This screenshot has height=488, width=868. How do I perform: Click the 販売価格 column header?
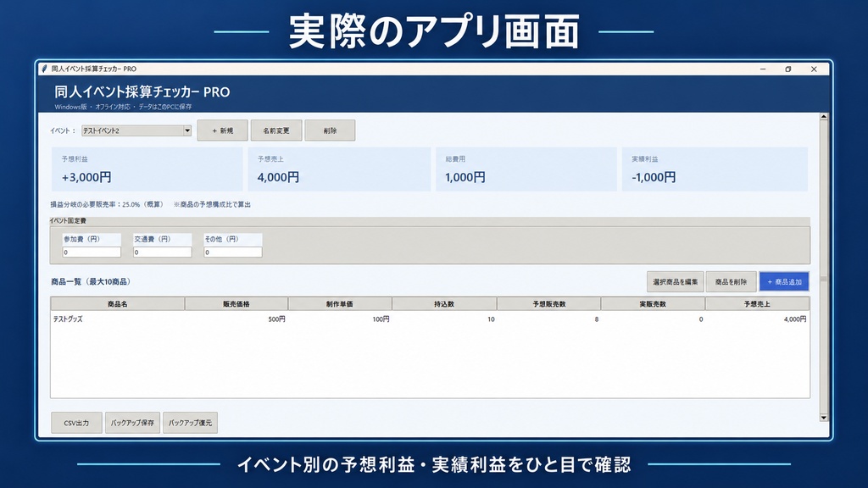[236, 304]
